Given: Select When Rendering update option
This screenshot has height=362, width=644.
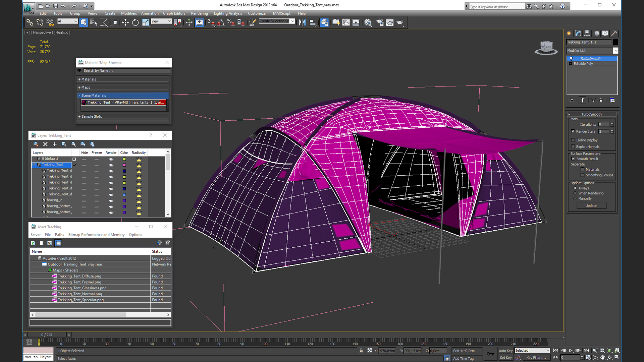Looking at the screenshot, I should pyautogui.click(x=575, y=193).
